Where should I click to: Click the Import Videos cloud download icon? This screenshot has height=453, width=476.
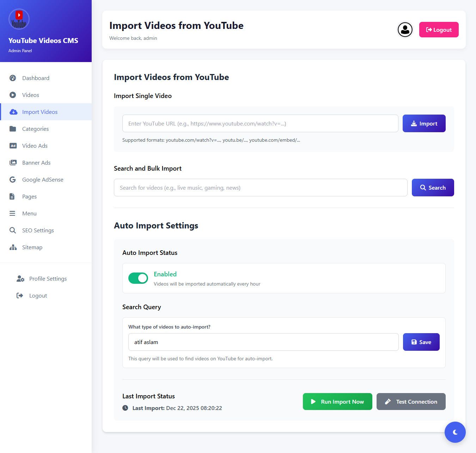[x=13, y=112]
